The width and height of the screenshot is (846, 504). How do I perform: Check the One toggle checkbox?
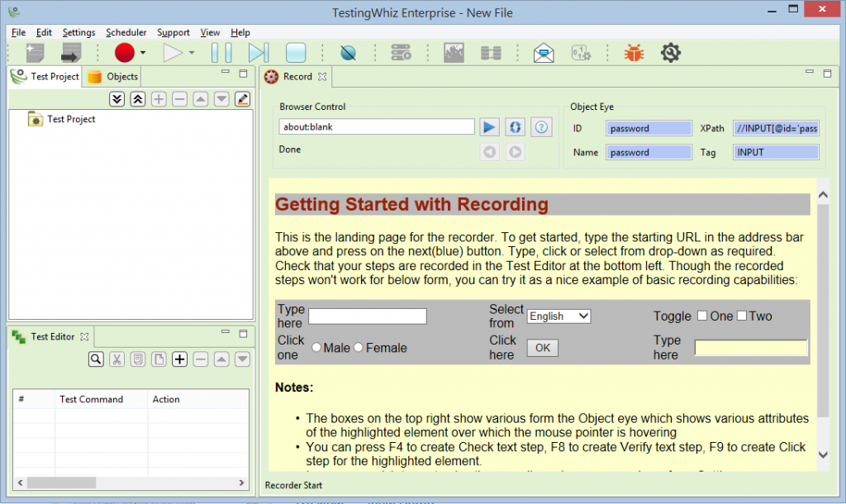(702, 316)
